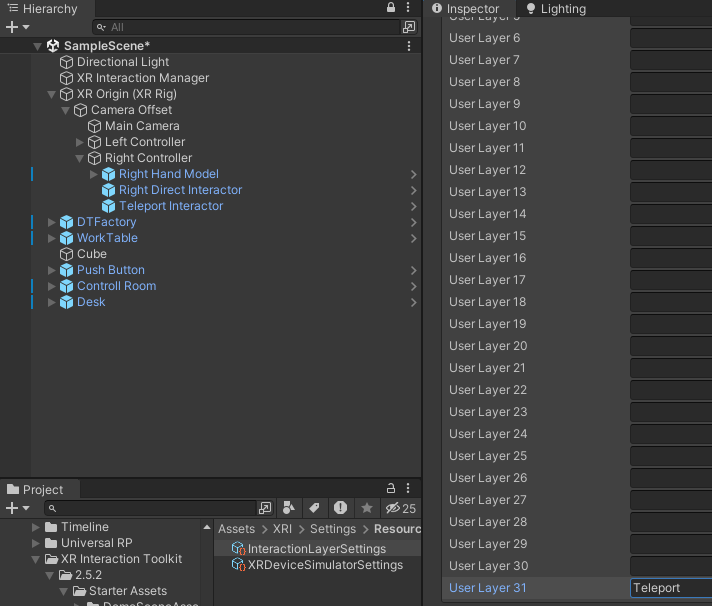Open Push Button prefab arrow
The width and height of the screenshot is (712, 606).
coord(413,270)
